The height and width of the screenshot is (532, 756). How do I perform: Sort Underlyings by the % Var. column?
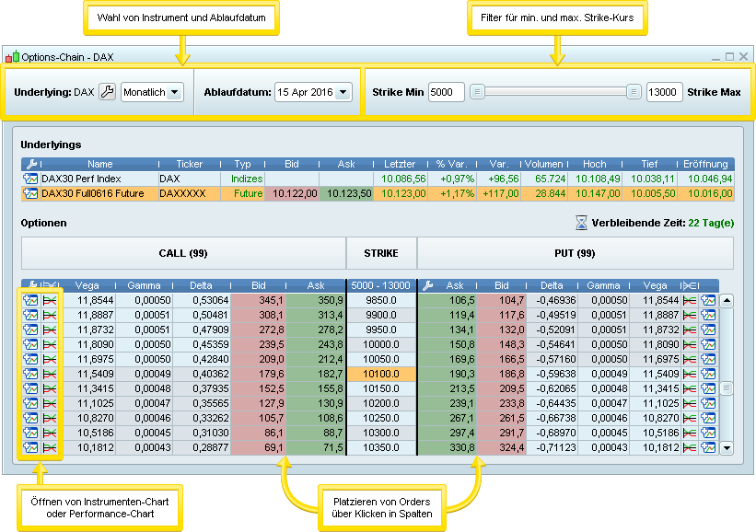452,164
